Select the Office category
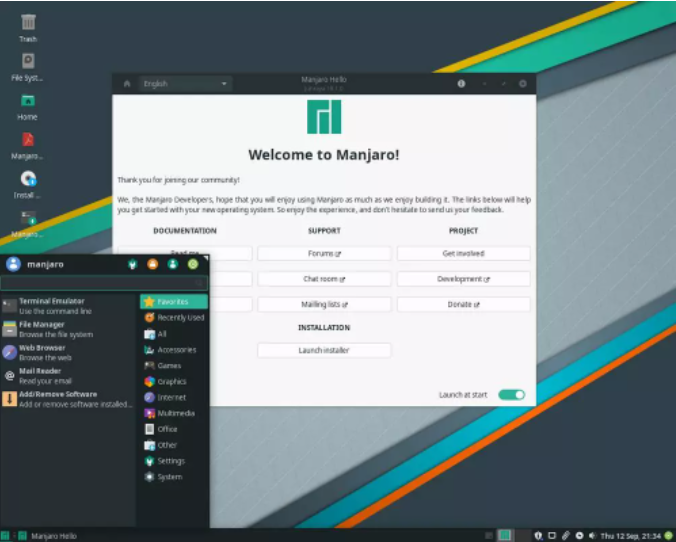676x542 pixels. [174, 429]
